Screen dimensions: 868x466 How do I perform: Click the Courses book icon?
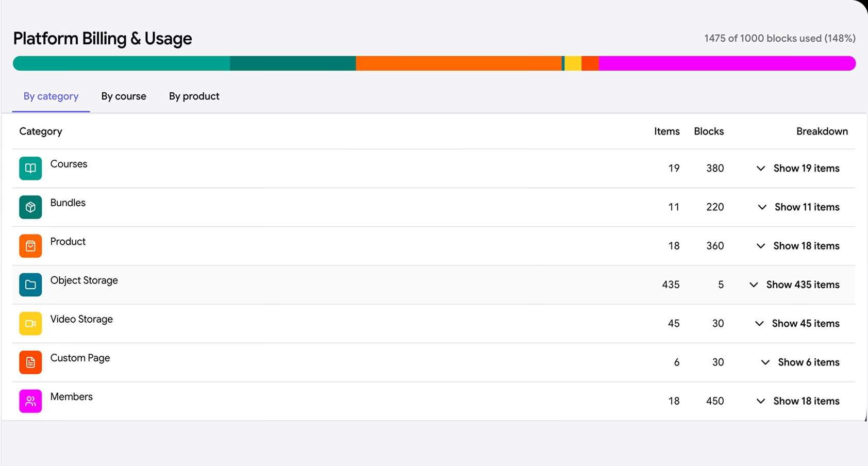coord(30,169)
